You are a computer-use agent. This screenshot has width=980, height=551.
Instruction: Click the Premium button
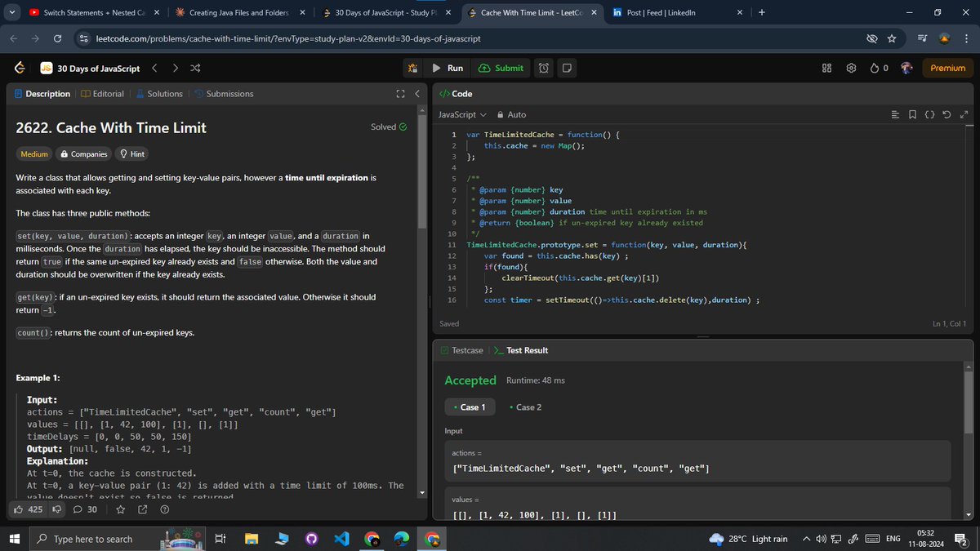pos(948,69)
